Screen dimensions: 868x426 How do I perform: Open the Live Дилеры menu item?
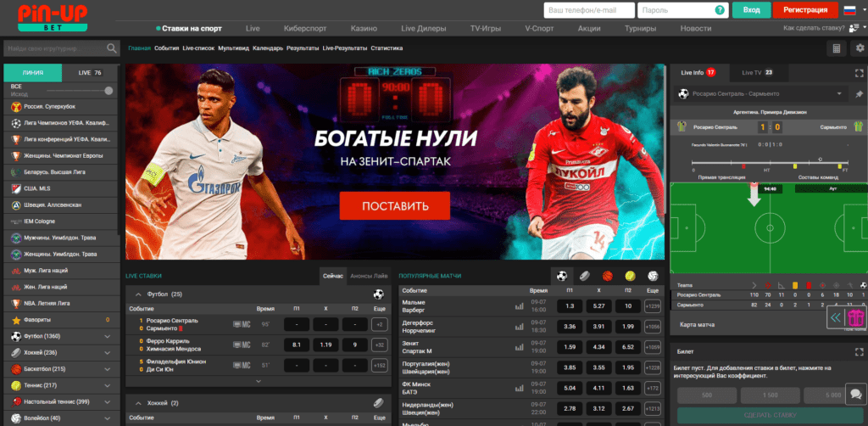(424, 28)
